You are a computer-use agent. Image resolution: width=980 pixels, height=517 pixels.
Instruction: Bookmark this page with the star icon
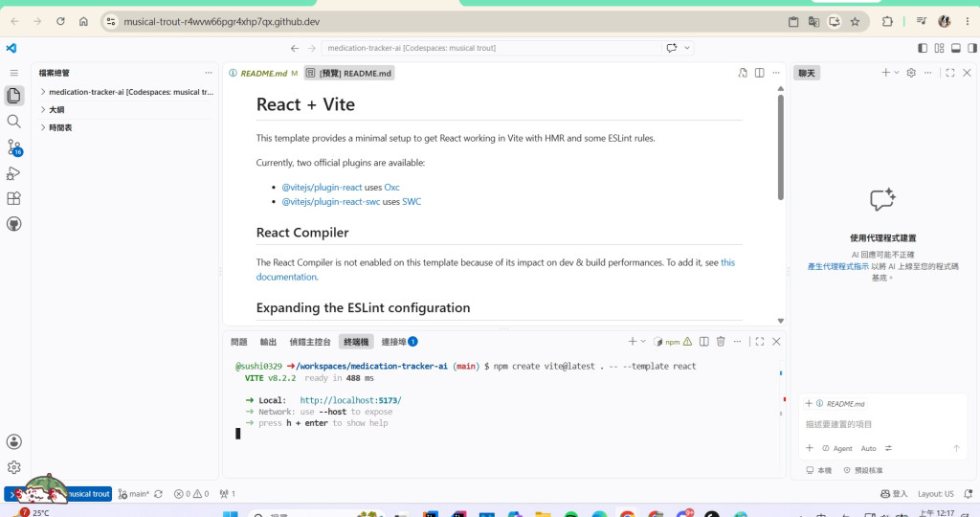(x=855, y=21)
